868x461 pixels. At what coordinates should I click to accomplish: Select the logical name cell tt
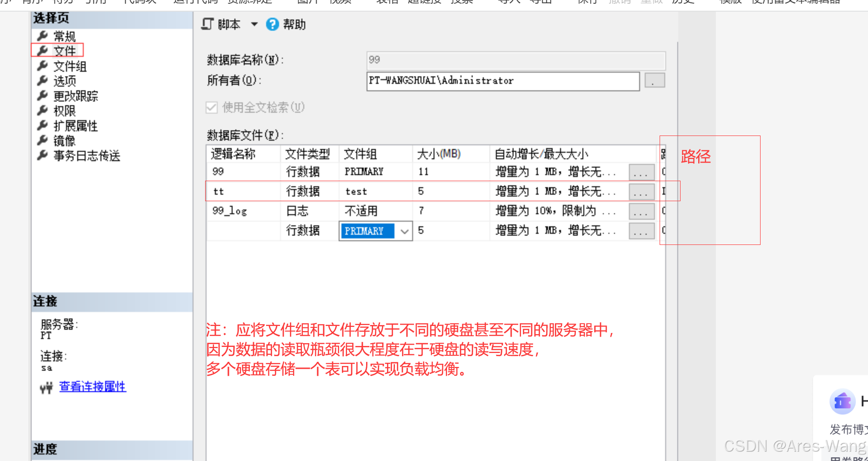244,191
